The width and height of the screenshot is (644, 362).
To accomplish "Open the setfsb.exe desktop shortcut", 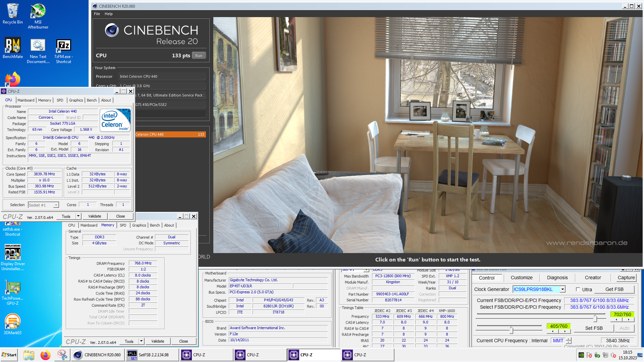I will pyautogui.click(x=12, y=229).
